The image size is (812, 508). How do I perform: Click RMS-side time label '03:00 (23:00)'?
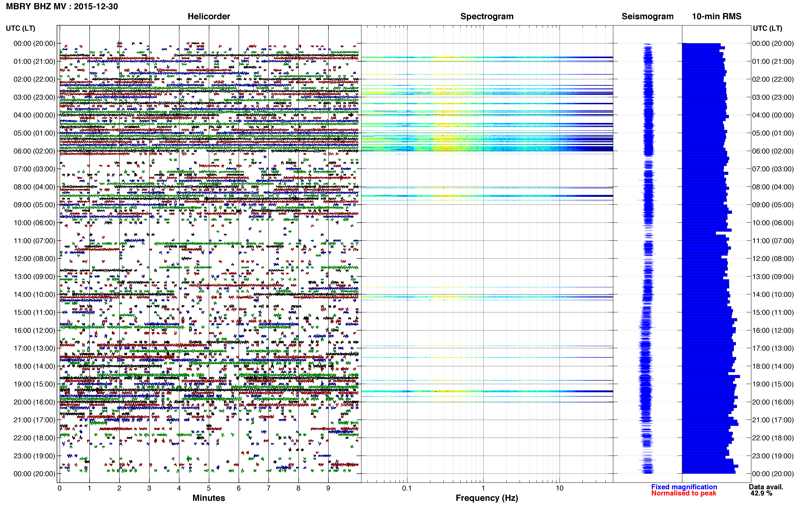[773, 97]
